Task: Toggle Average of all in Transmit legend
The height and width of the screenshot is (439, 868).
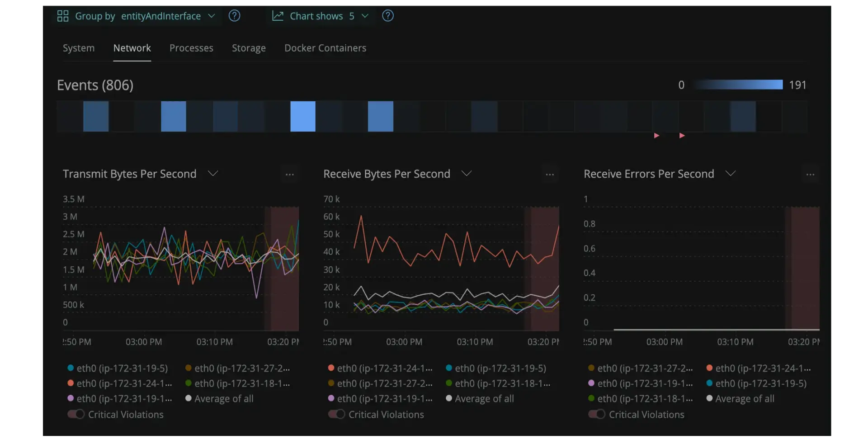Action: pyautogui.click(x=219, y=399)
